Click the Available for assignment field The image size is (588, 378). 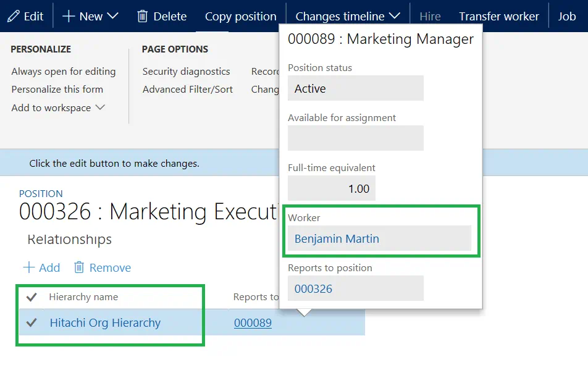tap(356, 138)
